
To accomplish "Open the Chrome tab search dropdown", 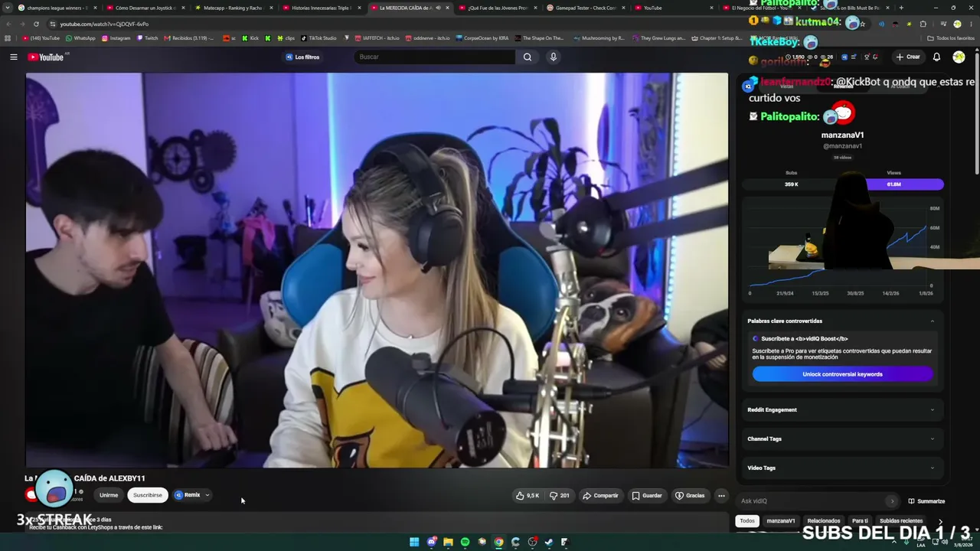I will 7,8.
